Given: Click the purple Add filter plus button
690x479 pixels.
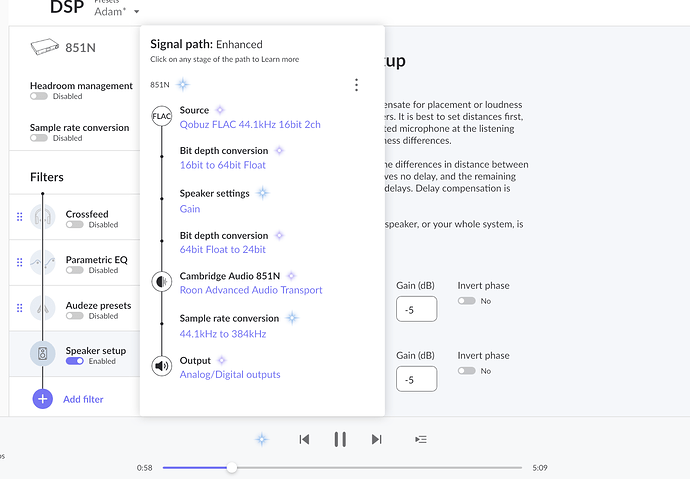Looking at the screenshot, I should pyautogui.click(x=43, y=399).
